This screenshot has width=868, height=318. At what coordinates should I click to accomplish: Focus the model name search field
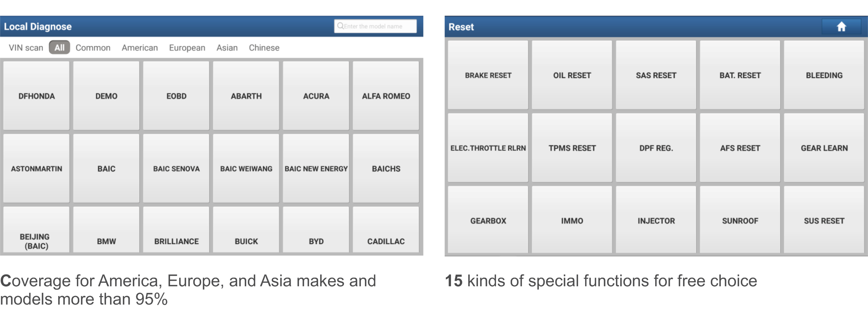click(x=375, y=26)
